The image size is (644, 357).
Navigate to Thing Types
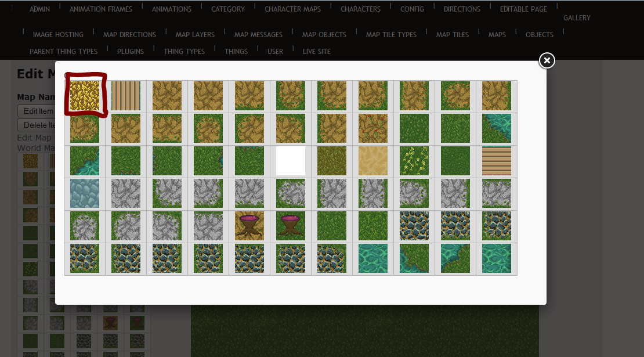pyautogui.click(x=184, y=52)
